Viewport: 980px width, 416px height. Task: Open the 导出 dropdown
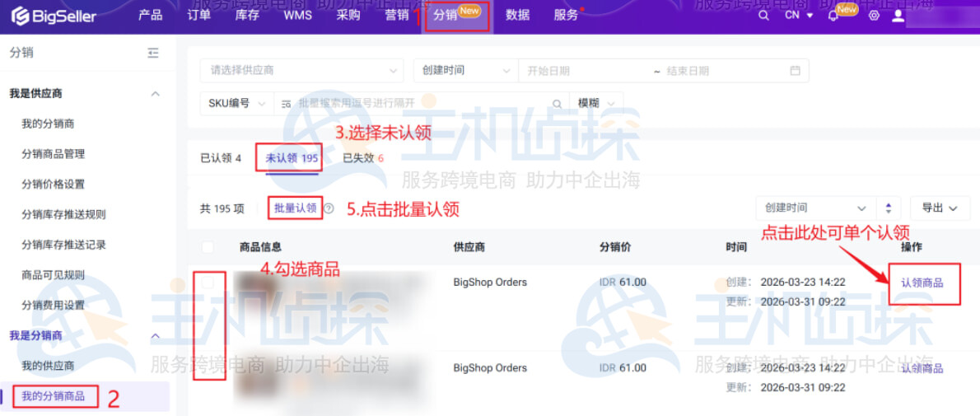pos(940,208)
